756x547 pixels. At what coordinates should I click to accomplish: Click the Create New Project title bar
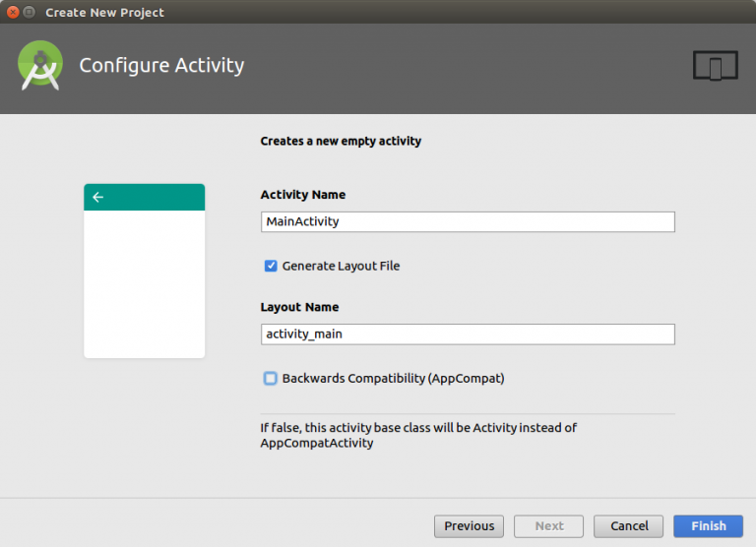(378, 12)
